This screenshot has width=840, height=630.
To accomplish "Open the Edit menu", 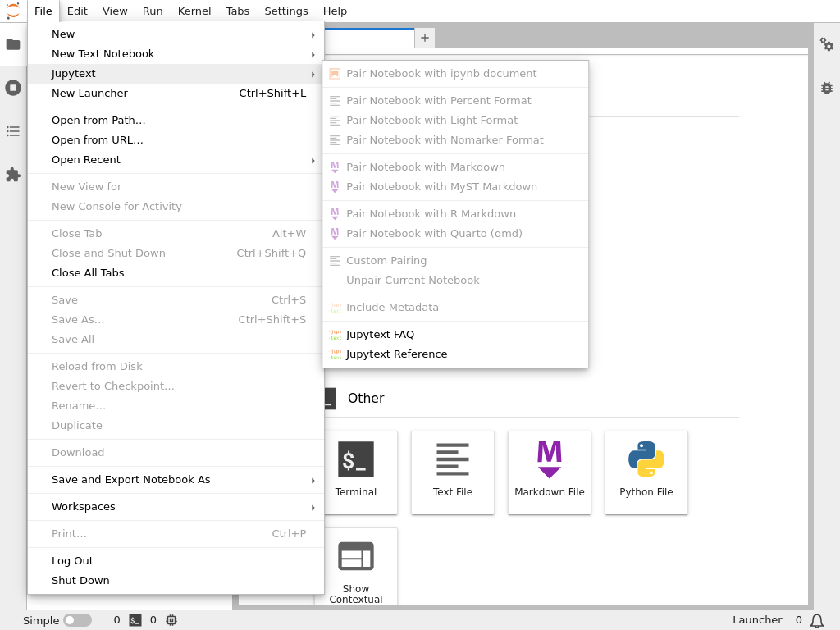I will (x=77, y=11).
